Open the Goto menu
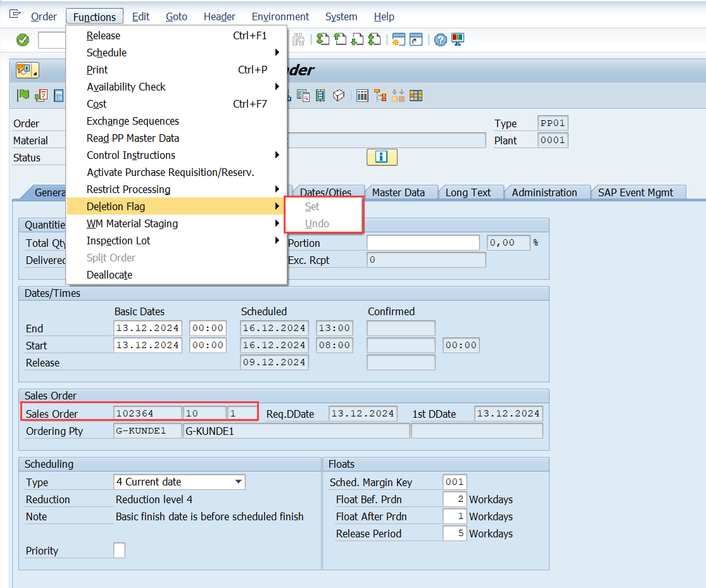Viewport: 706px width, 588px height. [x=176, y=16]
